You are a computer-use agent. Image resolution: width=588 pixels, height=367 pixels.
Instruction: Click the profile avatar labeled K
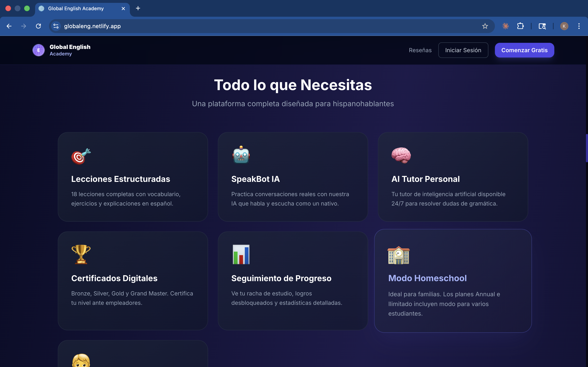[x=564, y=26]
